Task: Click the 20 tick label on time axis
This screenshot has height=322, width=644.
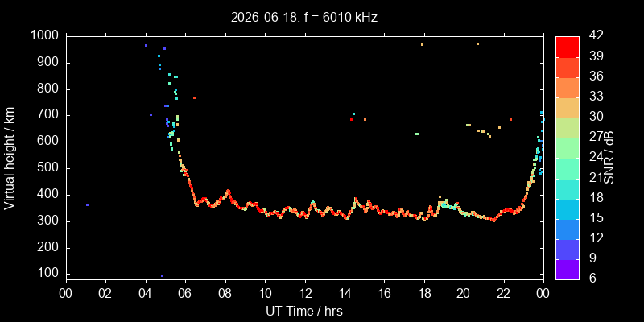Action: (464, 293)
